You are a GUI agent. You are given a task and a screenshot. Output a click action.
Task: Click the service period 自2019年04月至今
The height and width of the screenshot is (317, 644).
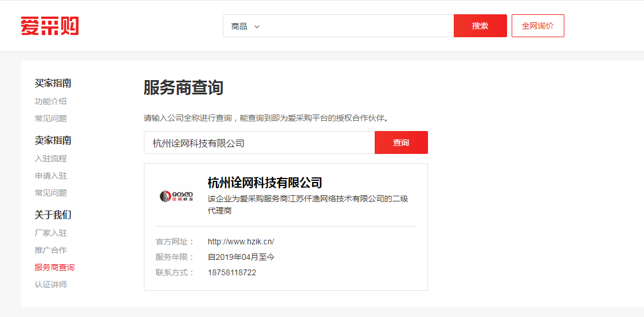point(241,257)
